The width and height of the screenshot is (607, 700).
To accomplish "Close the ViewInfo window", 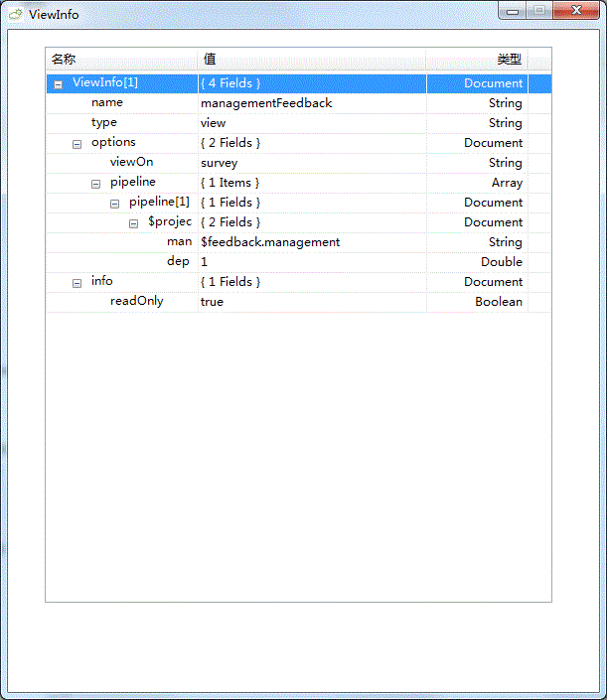I will click(x=576, y=11).
